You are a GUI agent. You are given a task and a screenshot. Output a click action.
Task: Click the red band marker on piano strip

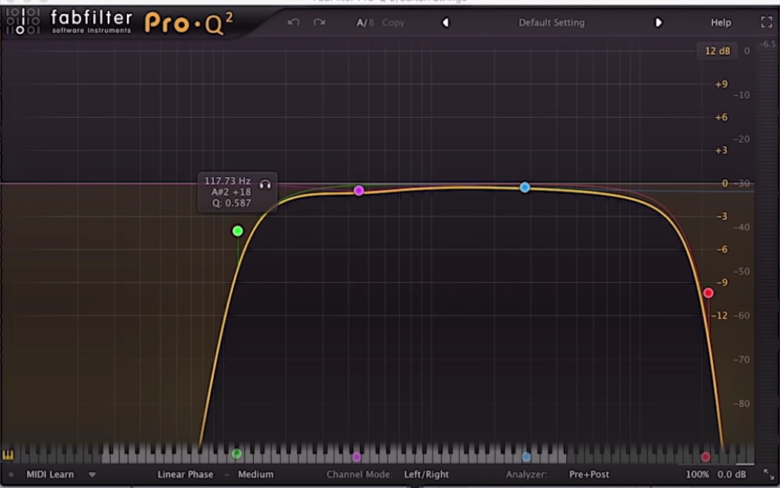click(x=705, y=457)
